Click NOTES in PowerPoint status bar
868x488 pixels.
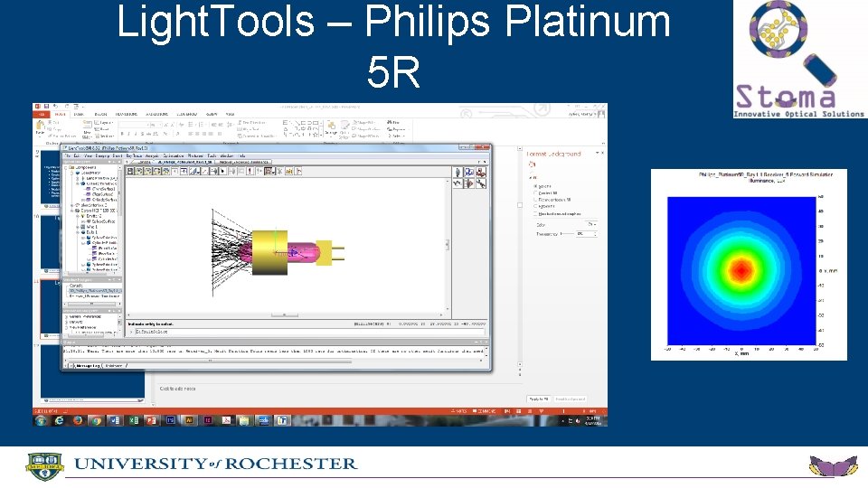click(x=459, y=411)
